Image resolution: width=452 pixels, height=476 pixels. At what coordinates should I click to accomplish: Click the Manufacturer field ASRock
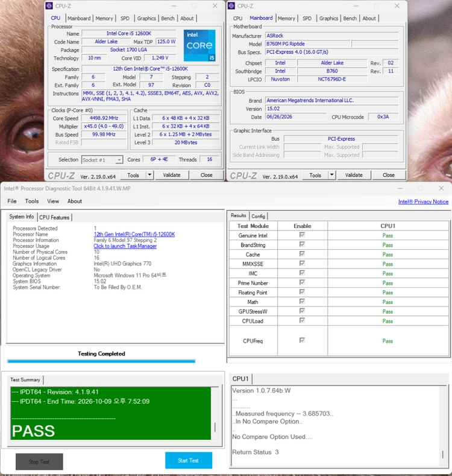(331, 36)
